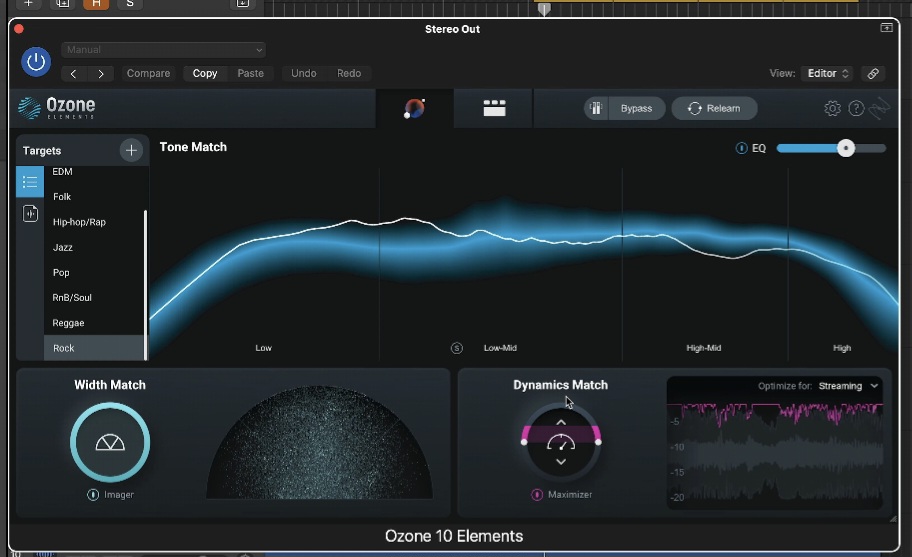
Task: Click the Compare button
Action: click(148, 73)
